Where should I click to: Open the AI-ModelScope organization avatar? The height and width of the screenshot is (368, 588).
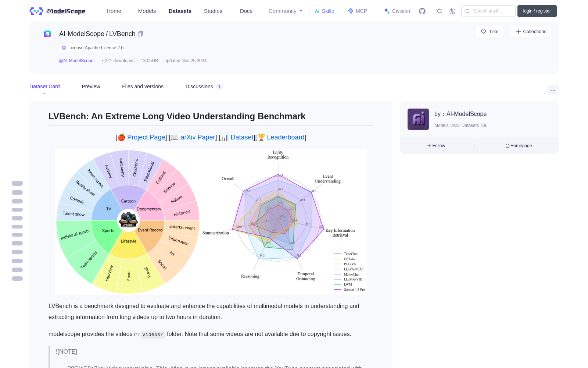click(x=418, y=119)
